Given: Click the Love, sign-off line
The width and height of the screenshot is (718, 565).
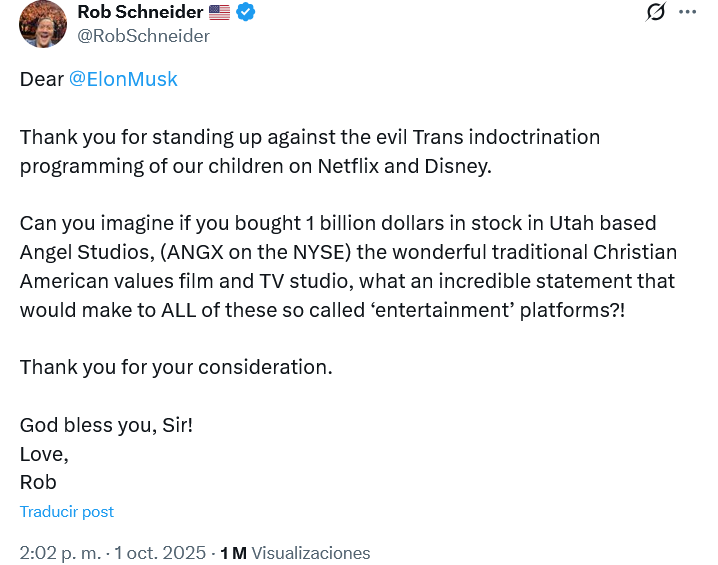Looking at the screenshot, I should (x=44, y=453).
